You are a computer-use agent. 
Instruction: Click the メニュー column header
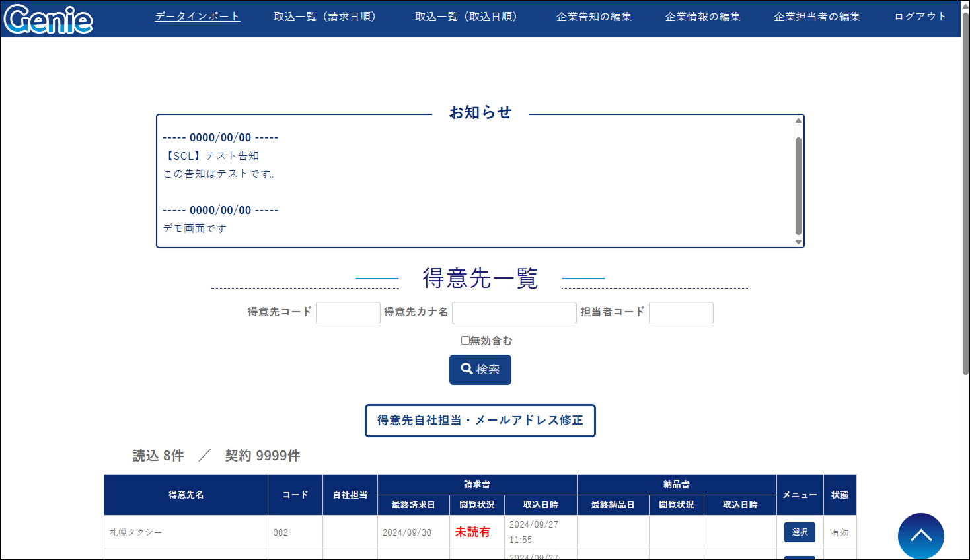800,495
